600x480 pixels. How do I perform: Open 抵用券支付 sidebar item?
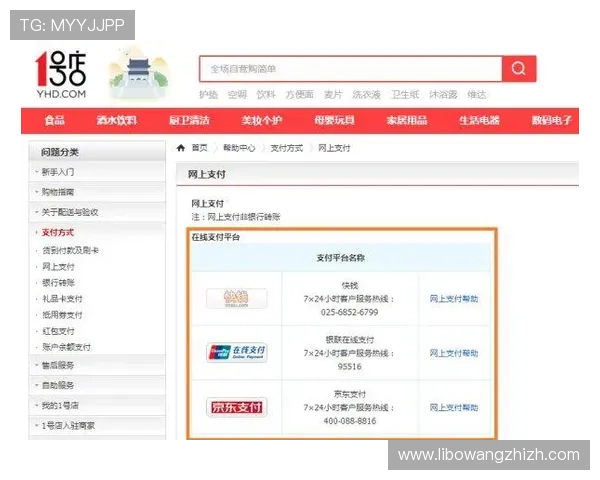62,315
